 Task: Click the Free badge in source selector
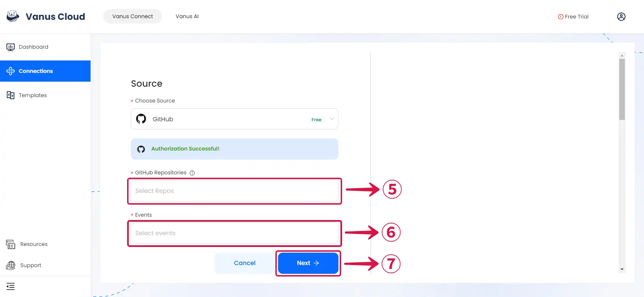coord(316,120)
